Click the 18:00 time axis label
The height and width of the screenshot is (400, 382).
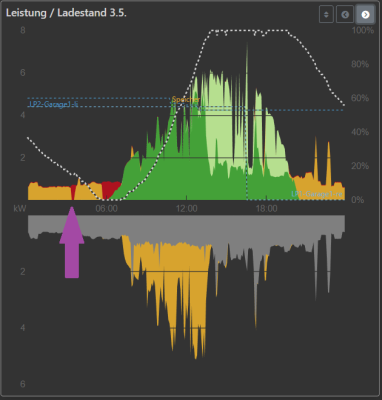(x=267, y=209)
